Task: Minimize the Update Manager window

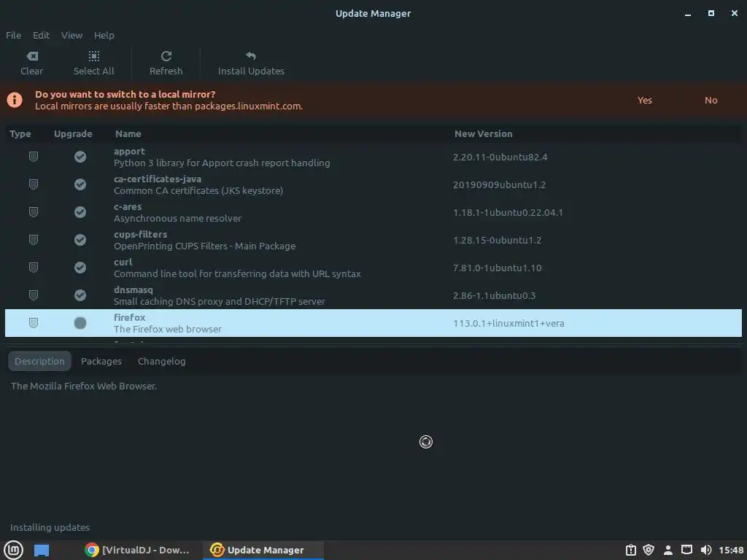Action: point(687,15)
